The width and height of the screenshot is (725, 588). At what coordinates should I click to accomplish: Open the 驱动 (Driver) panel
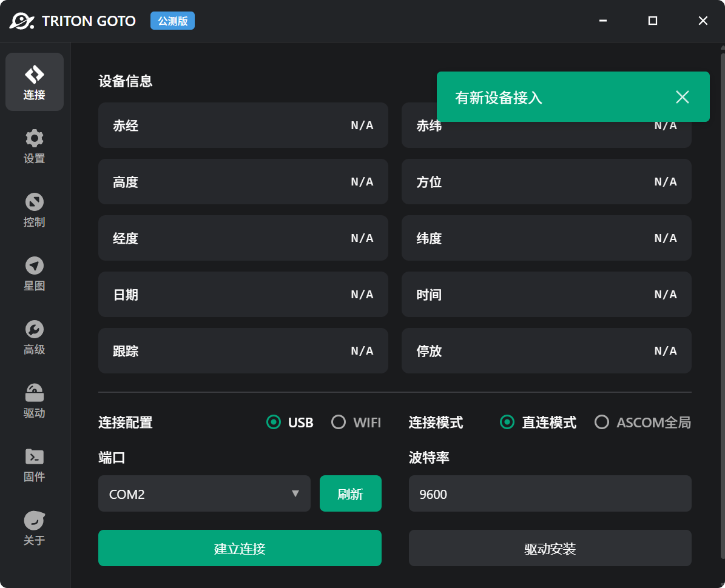pos(34,401)
